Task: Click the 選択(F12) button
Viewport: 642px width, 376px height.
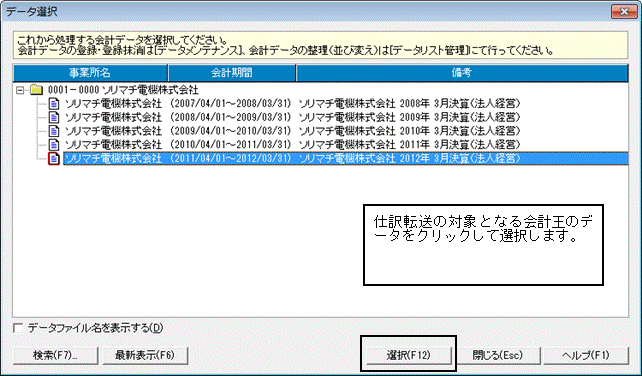Action: click(x=409, y=356)
